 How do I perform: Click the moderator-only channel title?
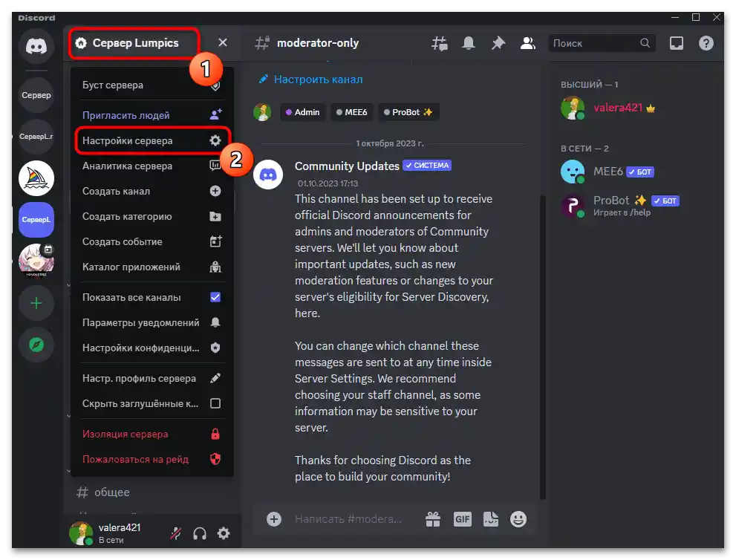[317, 43]
